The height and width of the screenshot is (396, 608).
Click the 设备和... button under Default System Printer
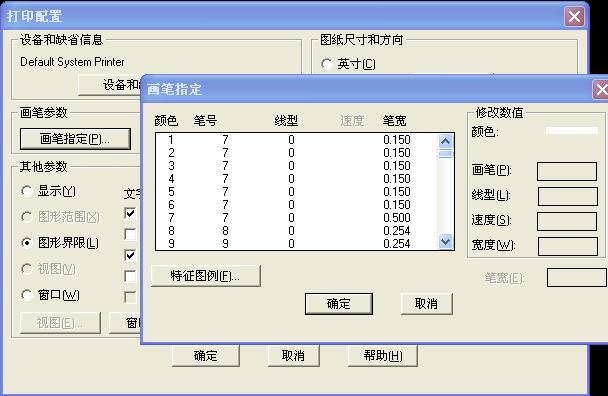(110, 85)
